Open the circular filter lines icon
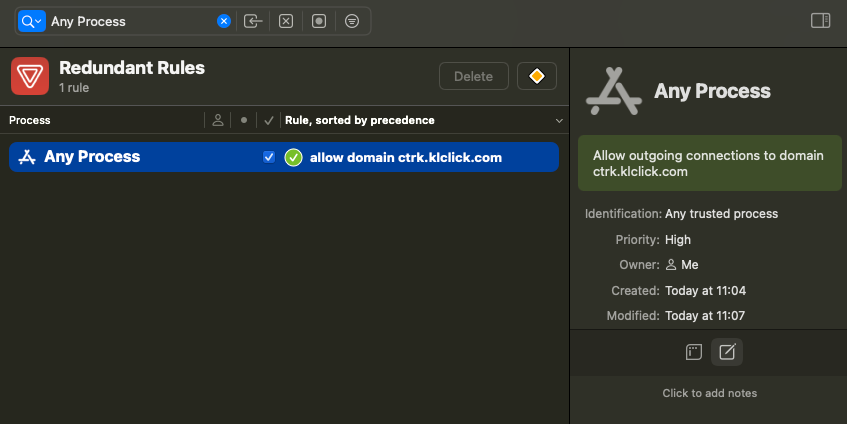This screenshot has height=424, width=847. tap(352, 21)
